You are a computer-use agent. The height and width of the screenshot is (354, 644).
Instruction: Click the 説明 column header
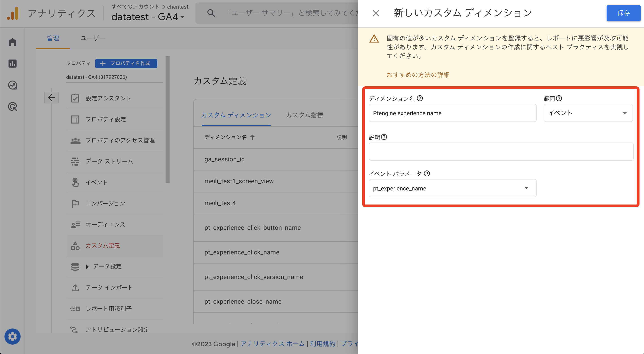click(341, 137)
